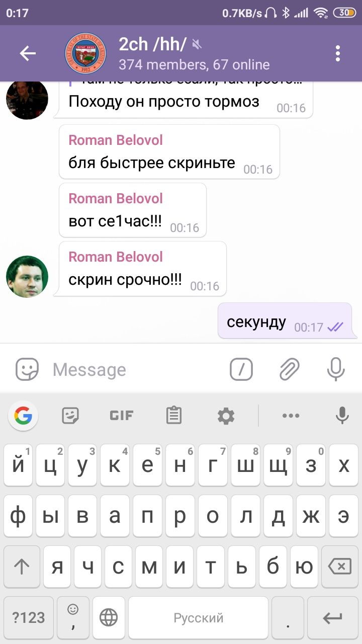
Task: Expand more keyboard options with three dots
Action: coord(291,416)
